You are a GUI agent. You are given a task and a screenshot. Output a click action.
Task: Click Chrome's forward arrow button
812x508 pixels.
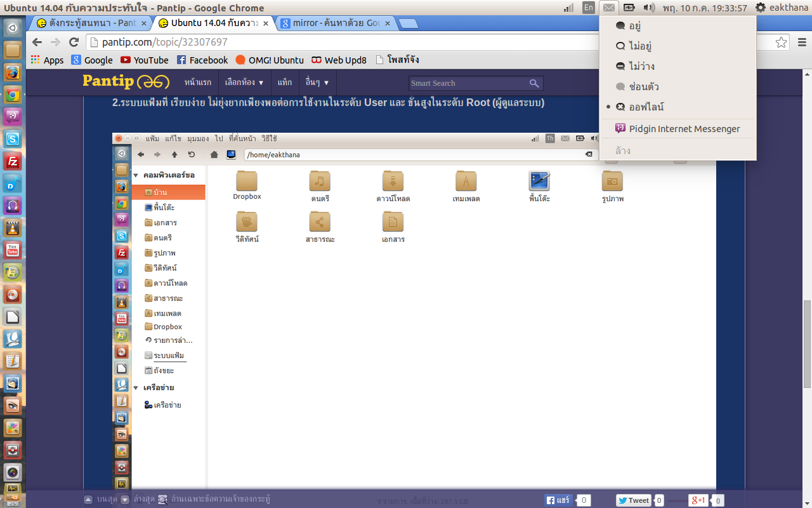55,43
